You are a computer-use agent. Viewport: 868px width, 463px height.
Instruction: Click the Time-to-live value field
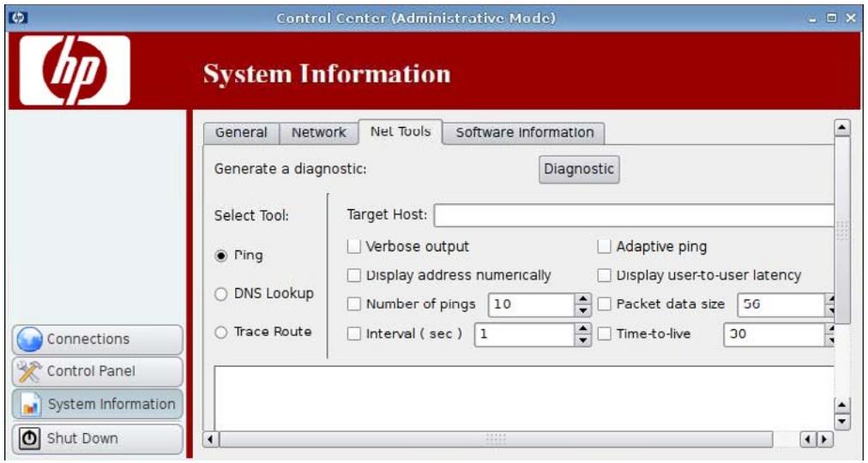click(775, 334)
